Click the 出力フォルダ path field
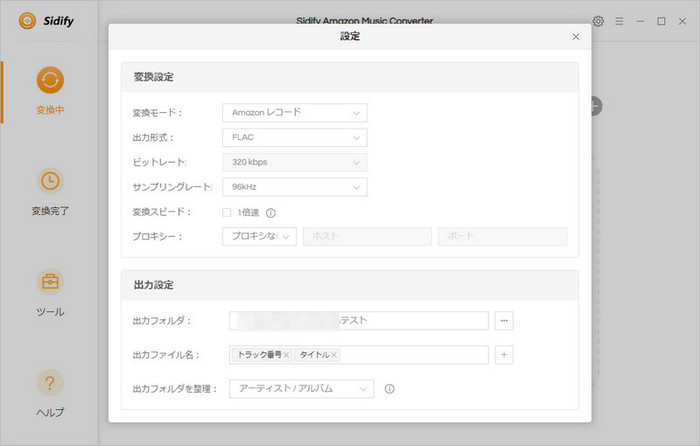 point(358,321)
